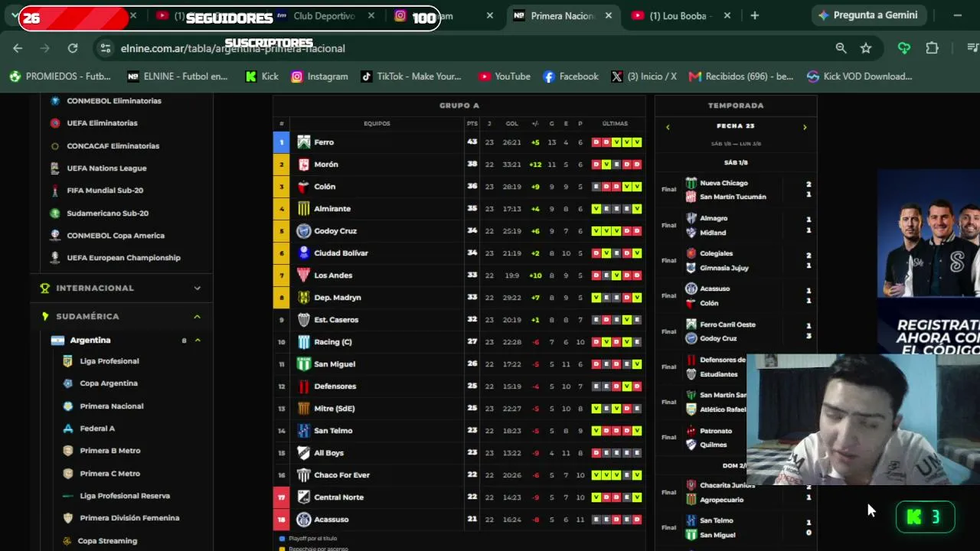Click the San Miguel crest in Grupo A table
The image size is (980, 551).
(x=304, y=364)
